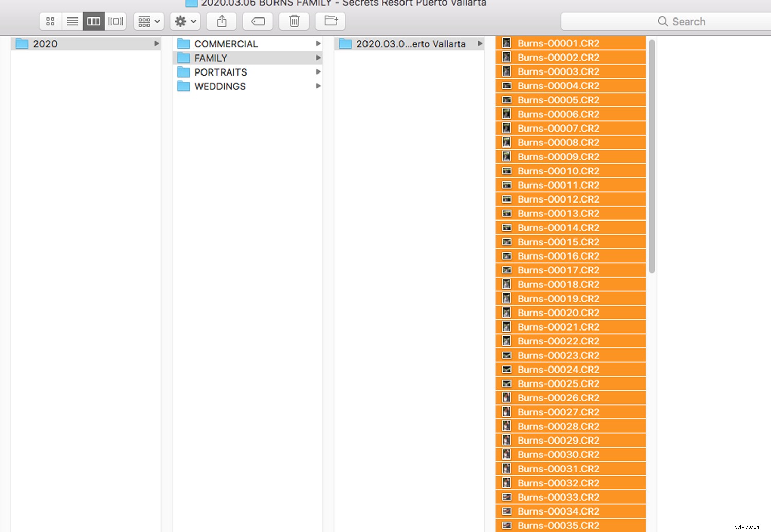771x532 pixels.
Task: Move selected files to the Trash
Action: pos(293,21)
